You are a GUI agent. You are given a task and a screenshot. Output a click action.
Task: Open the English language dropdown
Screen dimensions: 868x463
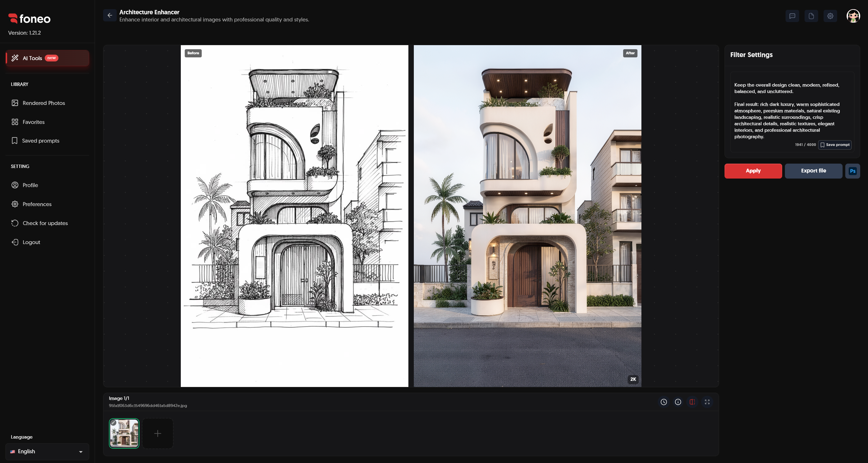coord(47,451)
